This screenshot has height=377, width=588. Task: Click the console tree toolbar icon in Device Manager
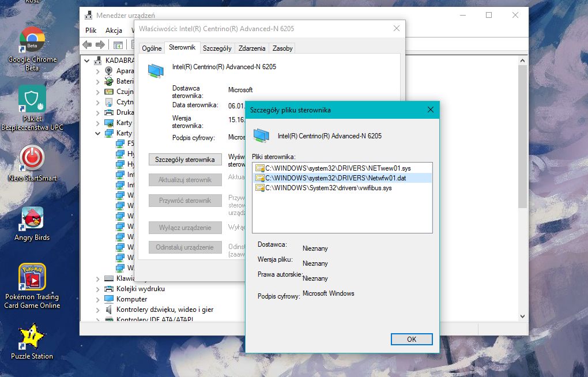click(x=118, y=45)
